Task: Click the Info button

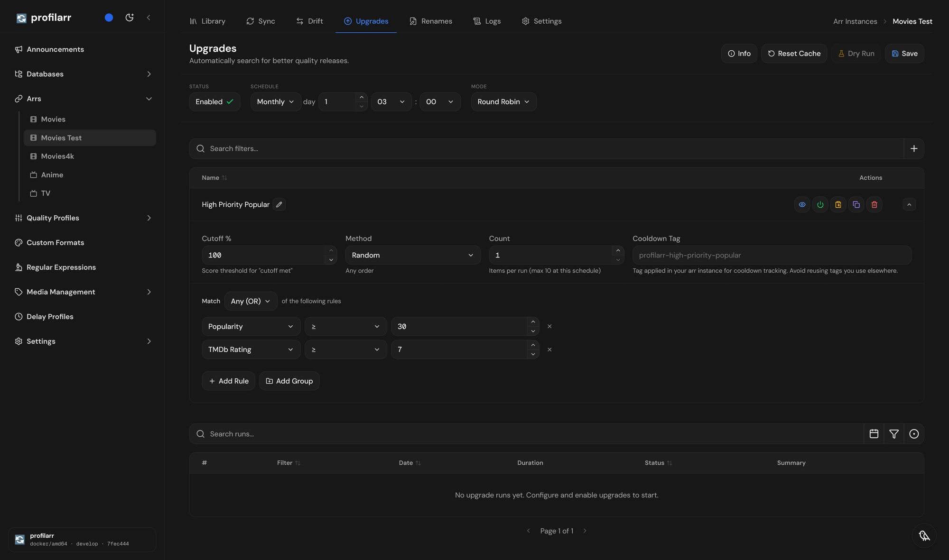Action: click(739, 54)
